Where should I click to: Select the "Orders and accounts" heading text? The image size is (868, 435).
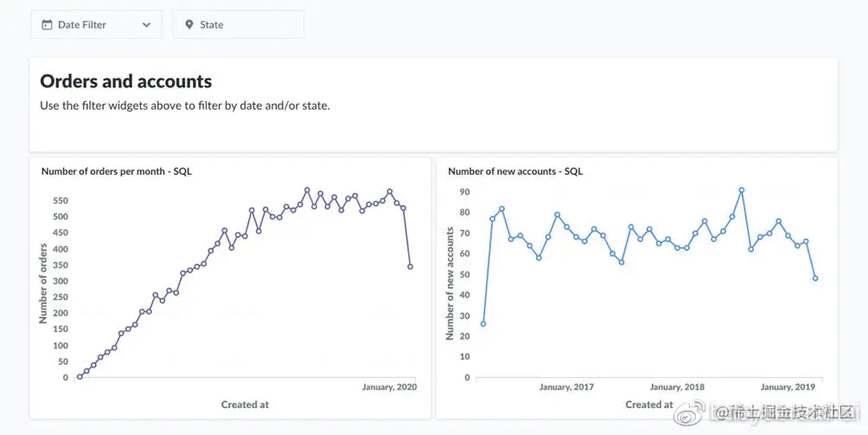125,82
